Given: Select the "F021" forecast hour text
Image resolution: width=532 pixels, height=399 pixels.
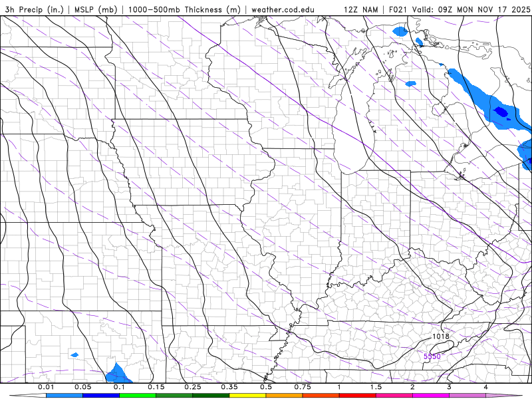Looking at the screenshot, I should (398, 9).
